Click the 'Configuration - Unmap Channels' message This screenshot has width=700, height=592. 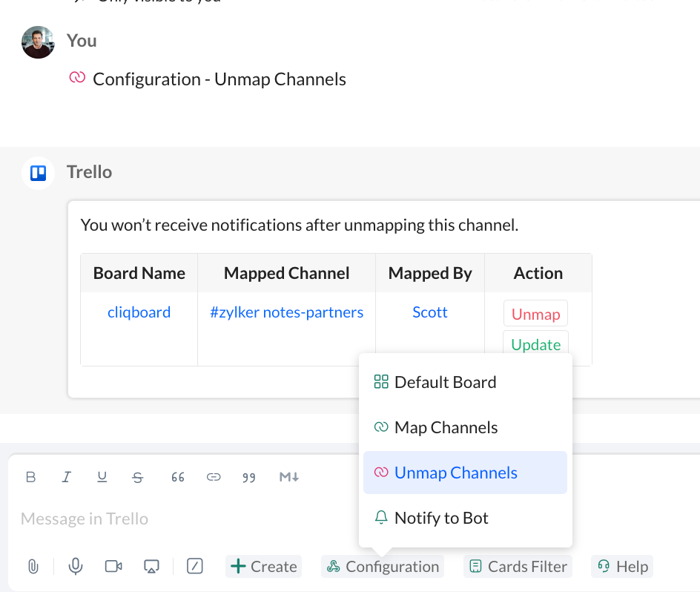(219, 79)
